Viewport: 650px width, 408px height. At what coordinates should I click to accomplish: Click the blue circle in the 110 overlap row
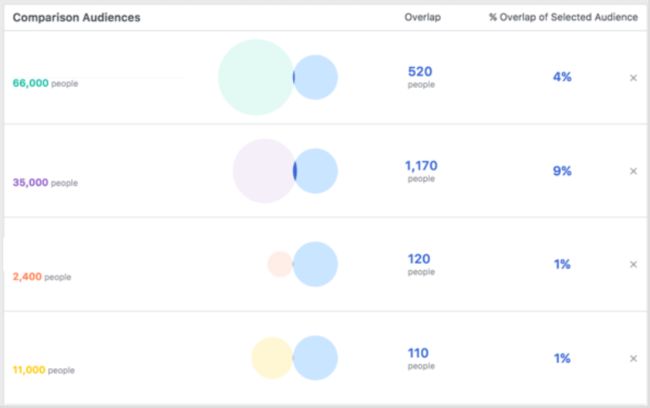click(315, 358)
